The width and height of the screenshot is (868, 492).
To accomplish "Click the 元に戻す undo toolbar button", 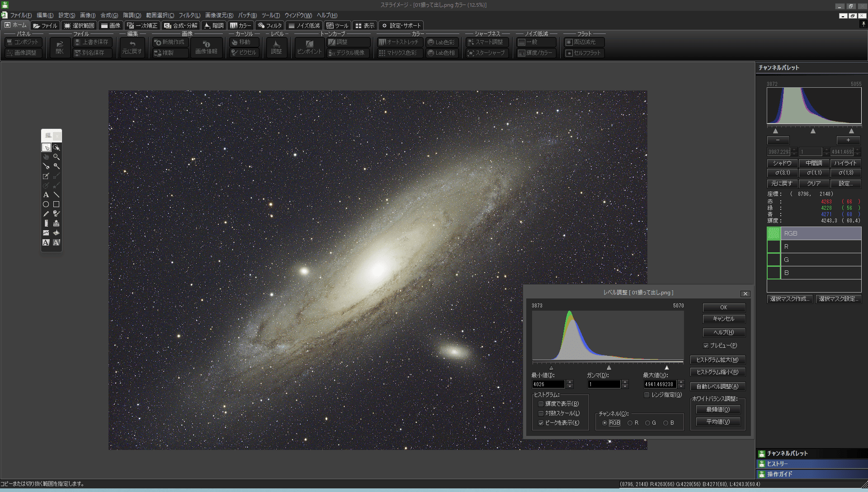I will pyautogui.click(x=132, y=47).
